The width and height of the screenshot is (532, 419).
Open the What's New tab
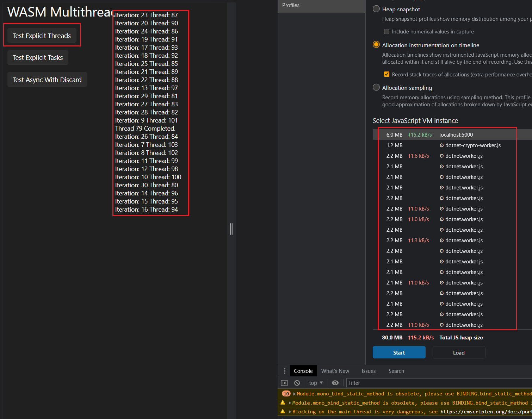point(335,371)
